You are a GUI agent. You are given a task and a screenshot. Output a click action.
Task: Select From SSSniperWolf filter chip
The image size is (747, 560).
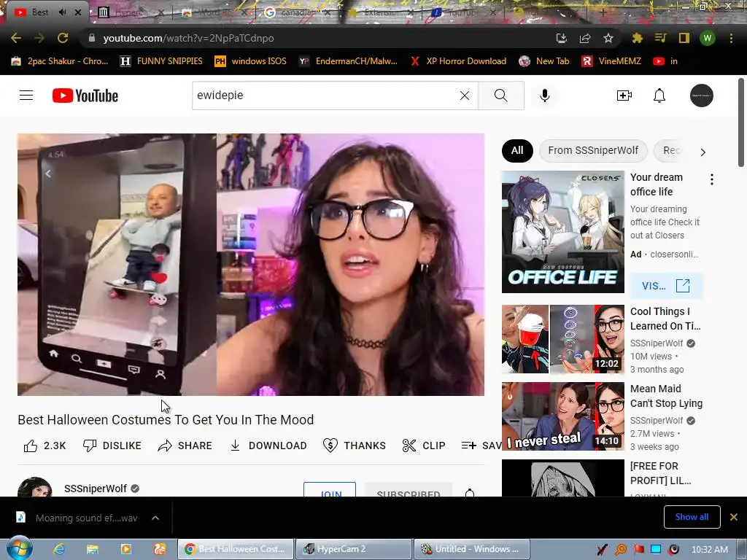point(593,150)
